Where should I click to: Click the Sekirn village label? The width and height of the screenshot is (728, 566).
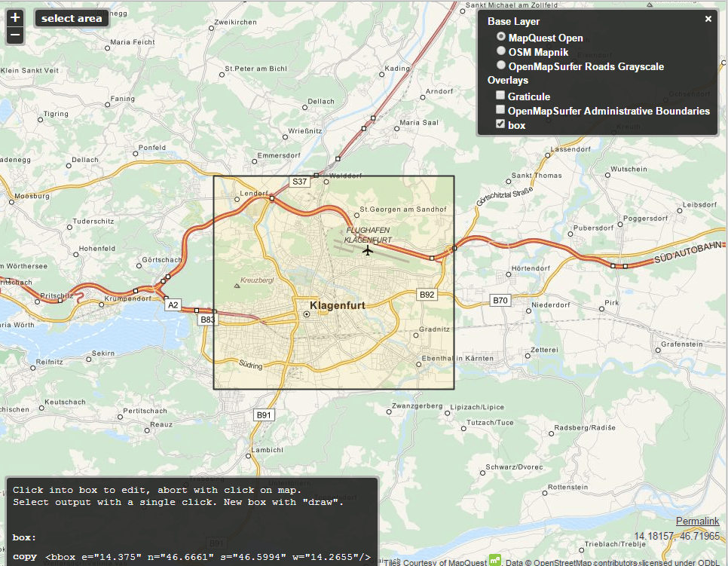[x=103, y=353]
